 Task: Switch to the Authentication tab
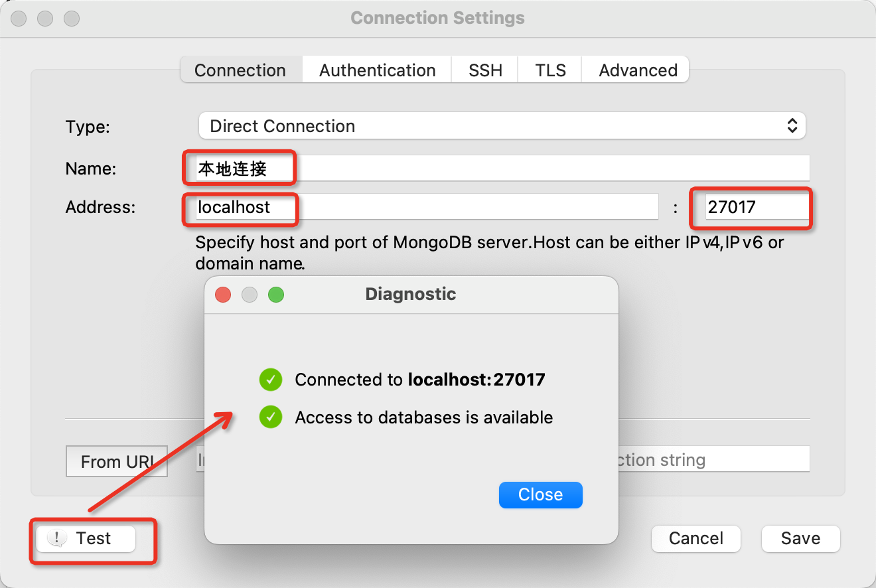coord(377,70)
